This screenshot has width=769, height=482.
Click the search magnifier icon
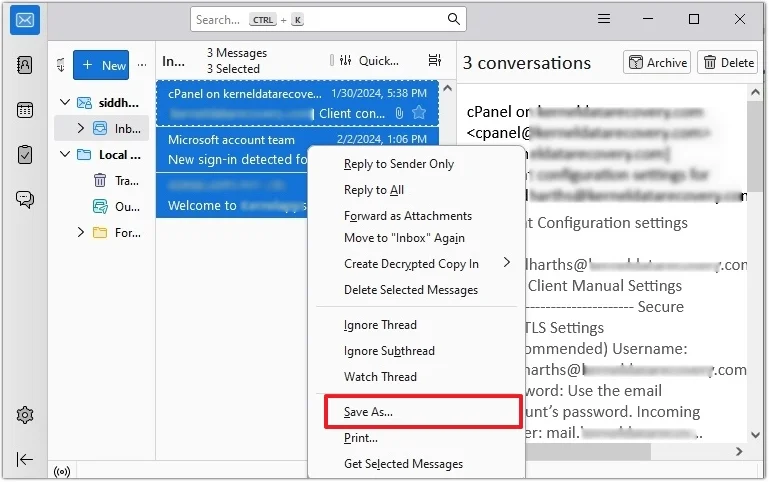point(454,19)
